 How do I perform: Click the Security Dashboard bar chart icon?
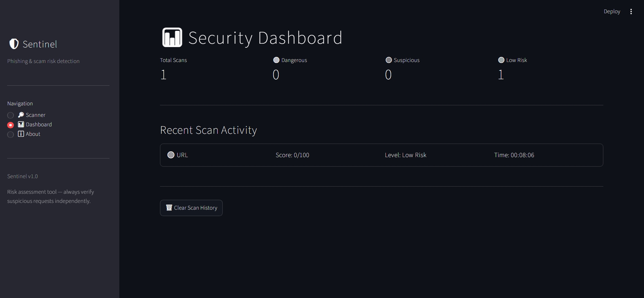tap(172, 37)
